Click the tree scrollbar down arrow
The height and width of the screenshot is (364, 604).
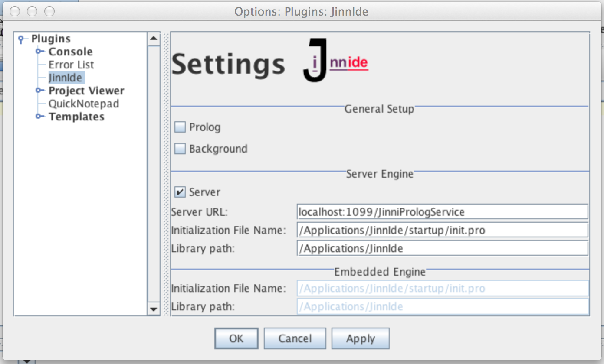(x=154, y=309)
